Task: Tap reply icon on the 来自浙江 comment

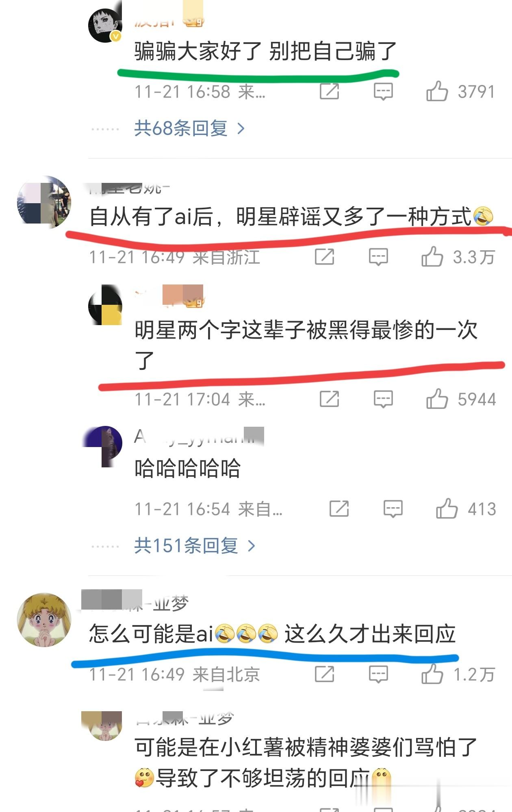Action: (x=378, y=257)
